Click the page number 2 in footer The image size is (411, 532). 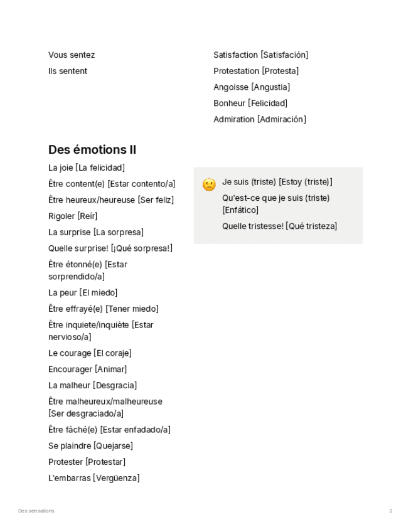coord(391,511)
